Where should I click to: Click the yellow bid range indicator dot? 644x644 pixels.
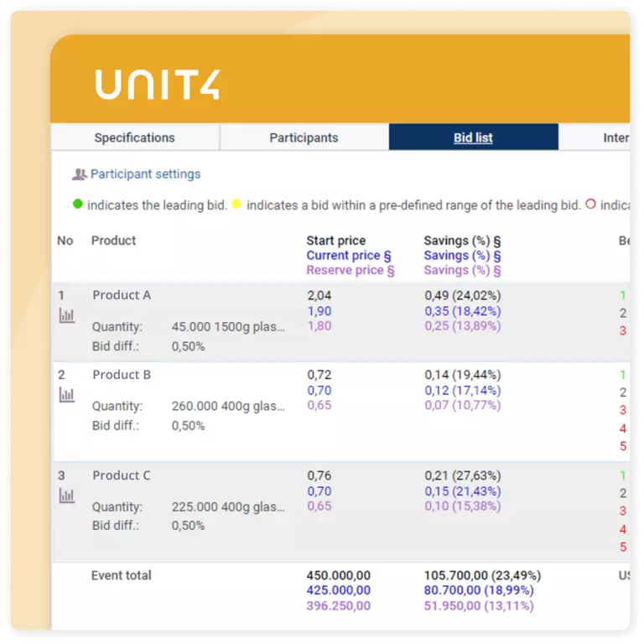click(x=236, y=204)
